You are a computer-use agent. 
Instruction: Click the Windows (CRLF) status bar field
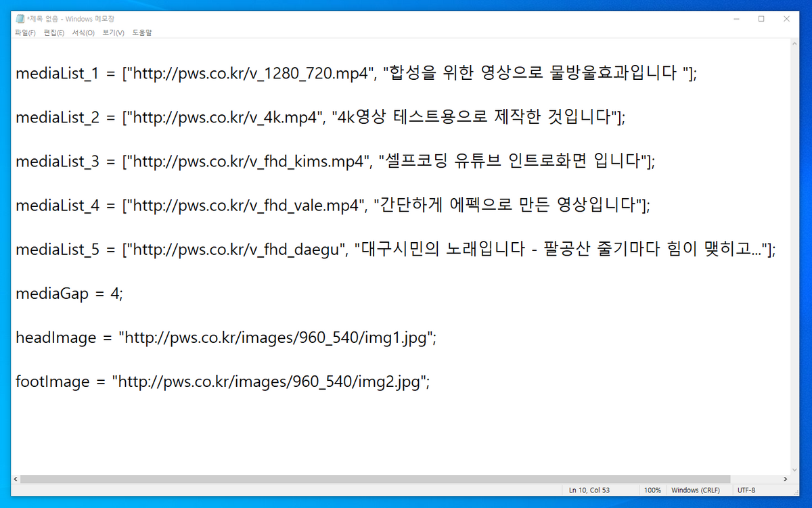pyautogui.click(x=695, y=490)
